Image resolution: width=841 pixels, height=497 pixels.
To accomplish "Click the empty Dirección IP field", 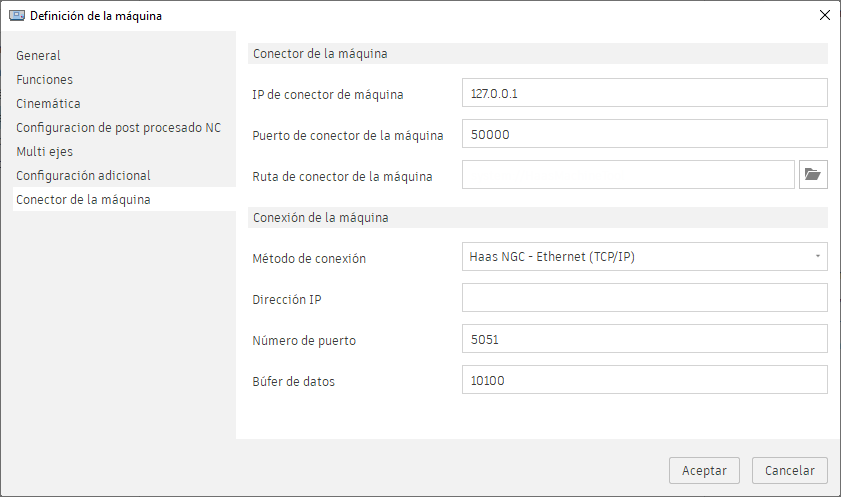I will [645, 298].
